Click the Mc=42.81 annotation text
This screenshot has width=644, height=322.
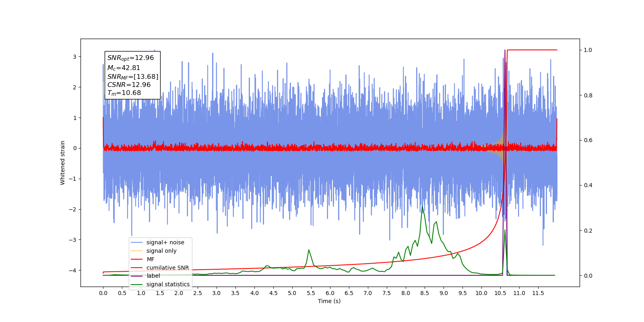coord(124,68)
